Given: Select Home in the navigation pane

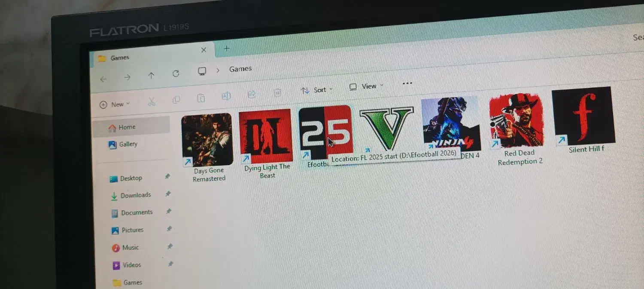Looking at the screenshot, I should tap(131, 127).
